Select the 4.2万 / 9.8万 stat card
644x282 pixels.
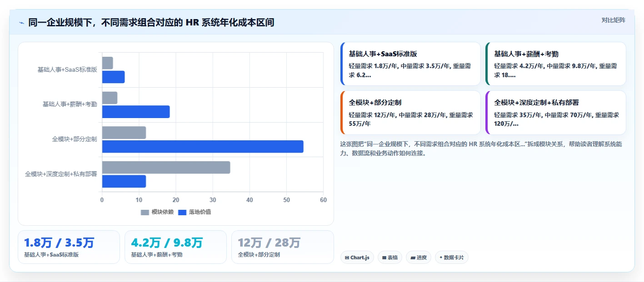175,247
